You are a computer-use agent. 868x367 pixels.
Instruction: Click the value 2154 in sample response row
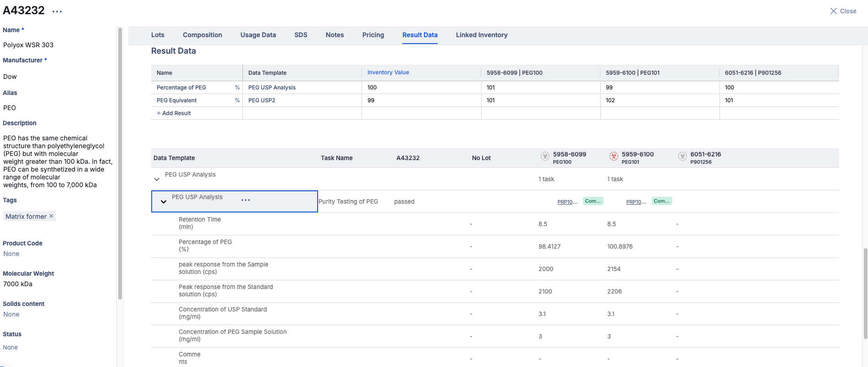pos(614,269)
